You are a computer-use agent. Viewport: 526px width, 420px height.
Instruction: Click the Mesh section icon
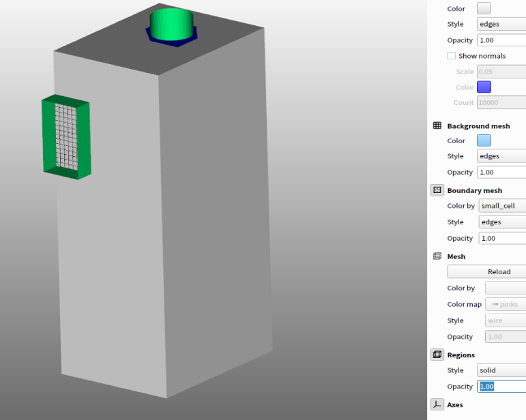[437, 256]
